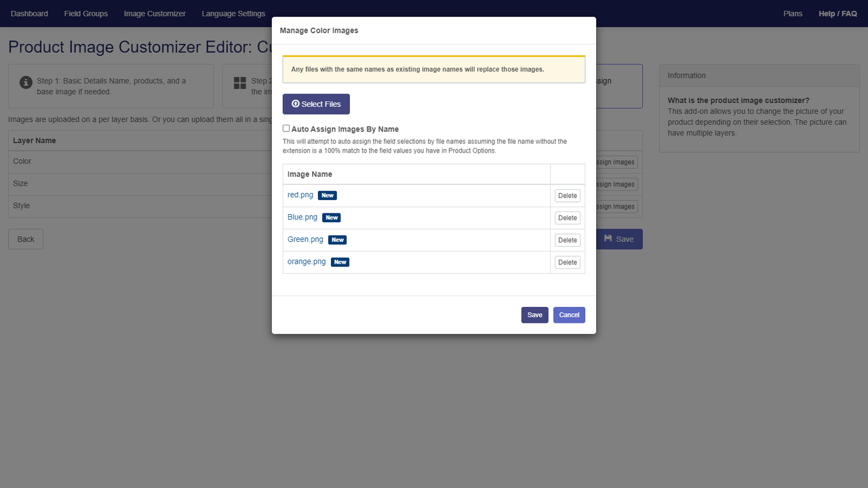
Task: Click the Back button below the layer list
Action: pyautogui.click(x=25, y=239)
